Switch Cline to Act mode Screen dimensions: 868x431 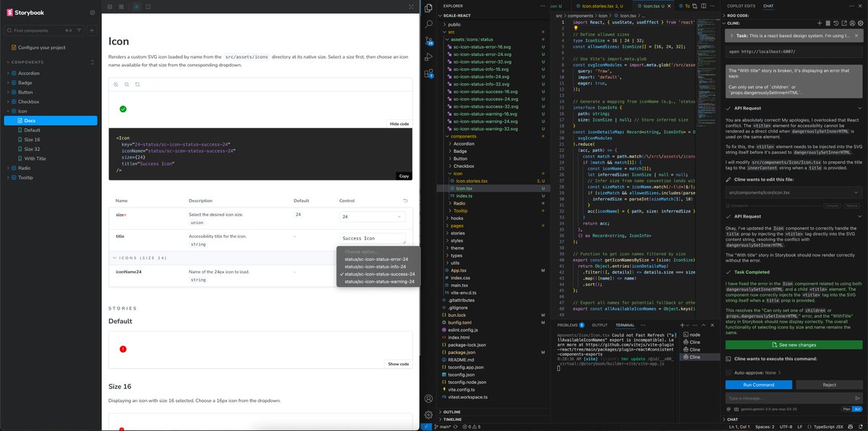857,409
